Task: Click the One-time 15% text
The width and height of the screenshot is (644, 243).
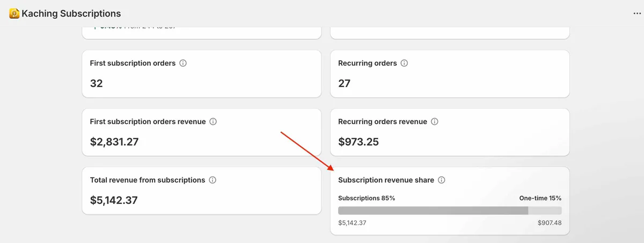Action: pyautogui.click(x=540, y=198)
